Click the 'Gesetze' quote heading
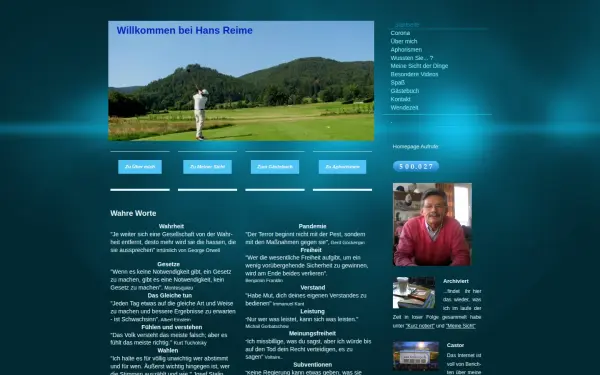Image resolution: width=600 pixels, height=375 pixels. 168,264
